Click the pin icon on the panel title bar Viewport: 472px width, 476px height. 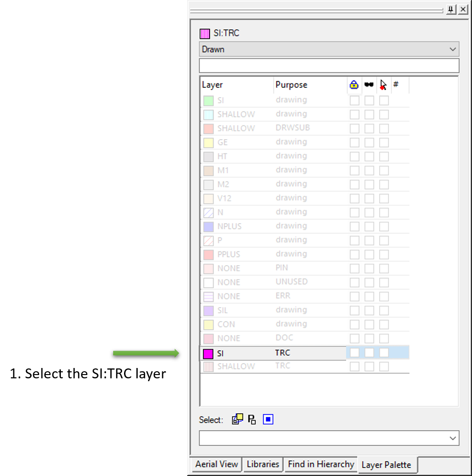point(451,9)
